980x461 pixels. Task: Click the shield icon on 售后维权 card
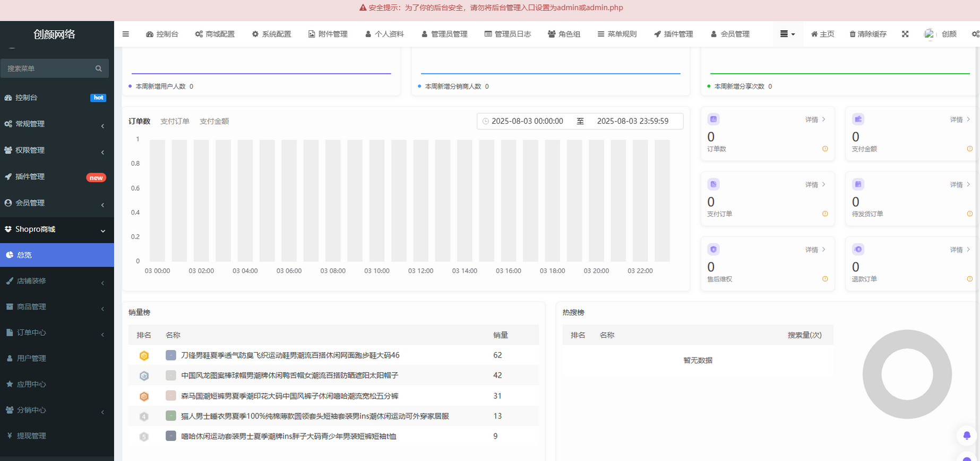point(713,249)
